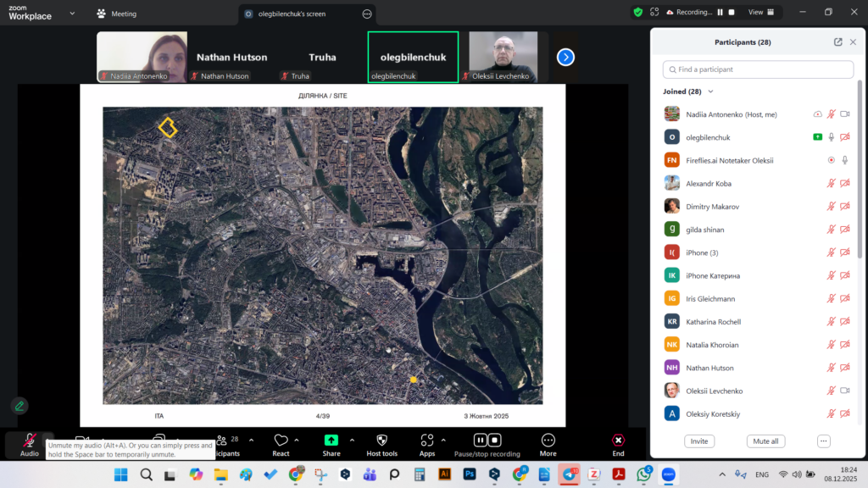
Task: Open the More options icon
Action: click(x=548, y=441)
